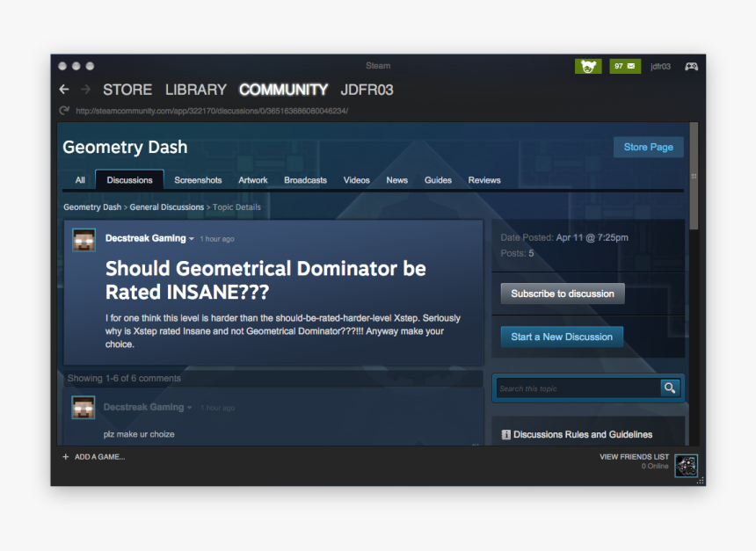Reload the page with refresh icon
The width and height of the screenshot is (756, 551).
(x=64, y=111)
